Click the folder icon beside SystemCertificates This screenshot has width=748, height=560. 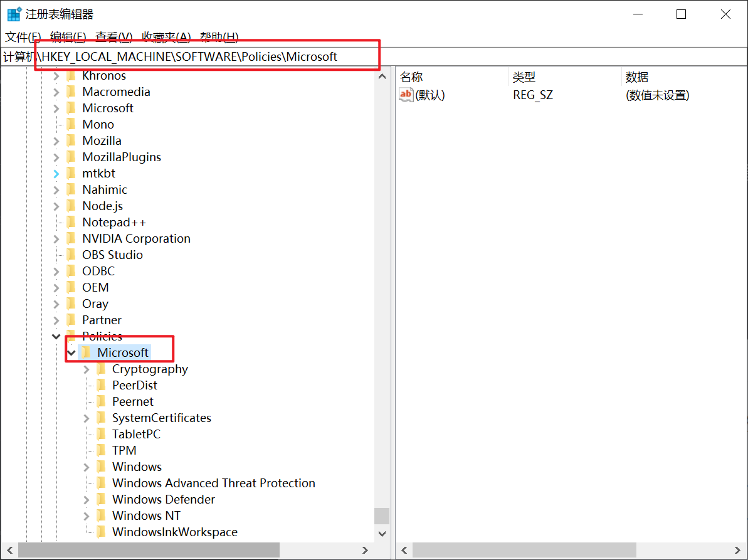tap(101, 418)
